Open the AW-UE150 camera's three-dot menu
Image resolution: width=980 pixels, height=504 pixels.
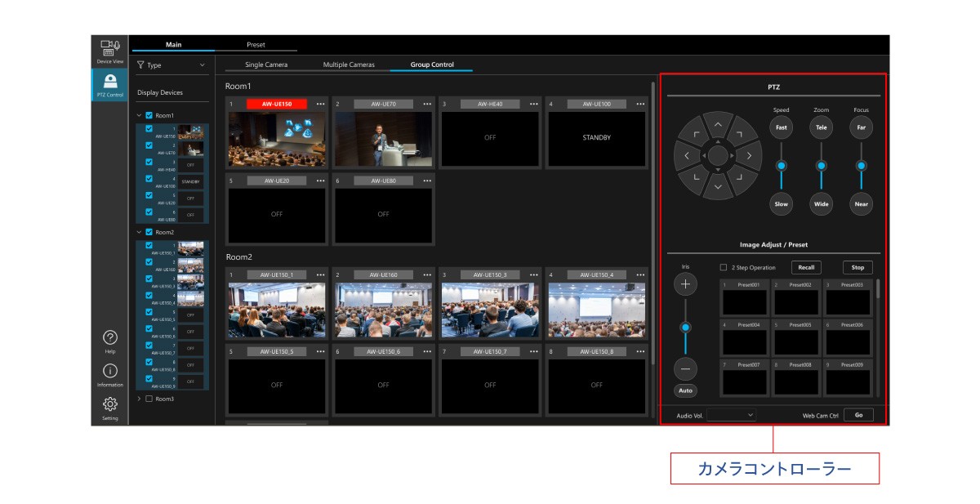[320, 105]
